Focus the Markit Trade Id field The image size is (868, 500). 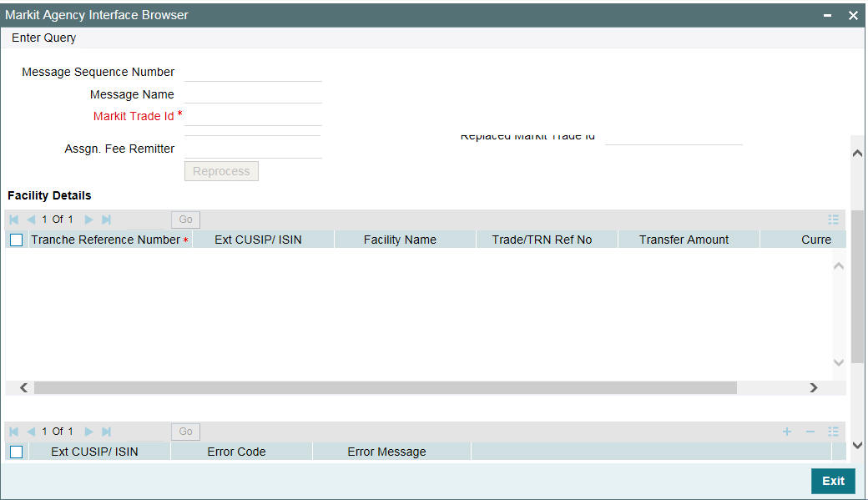[x=253, y=116]
